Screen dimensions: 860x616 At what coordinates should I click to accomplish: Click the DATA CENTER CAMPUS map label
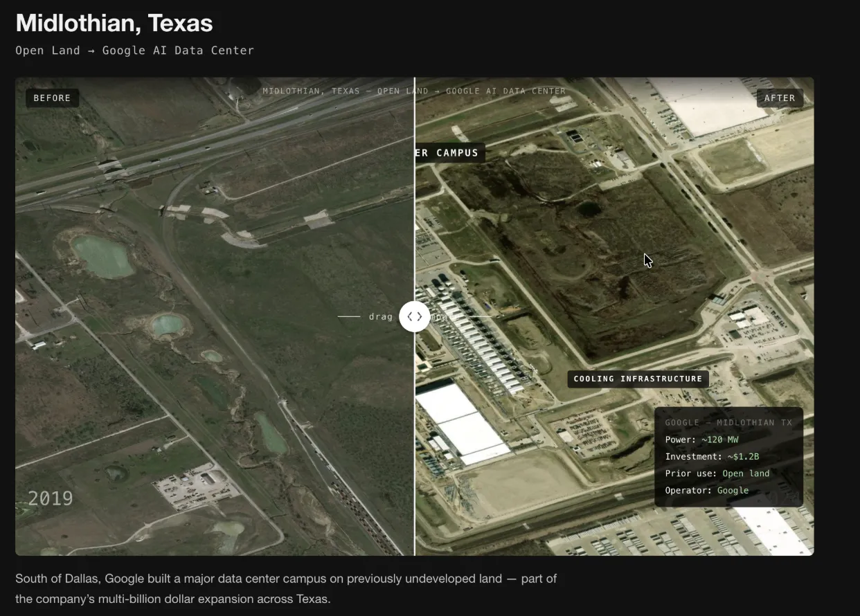(x=449, y=152)
